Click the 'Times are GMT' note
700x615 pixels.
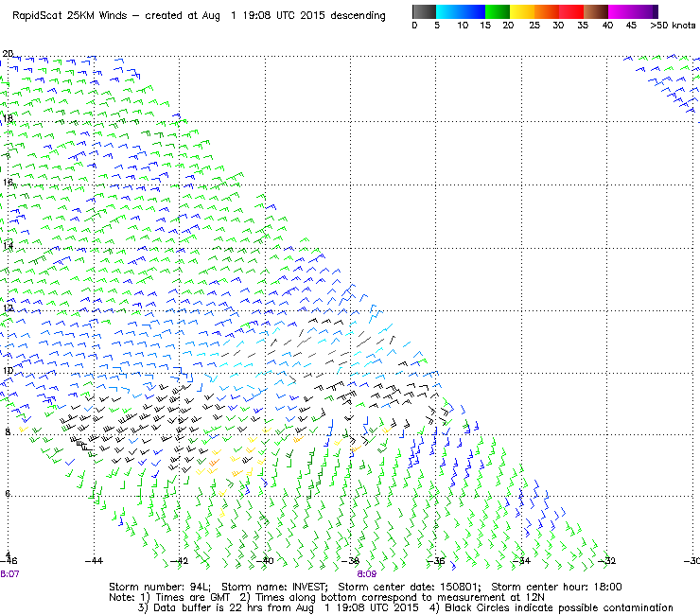(x=193, y=598)
